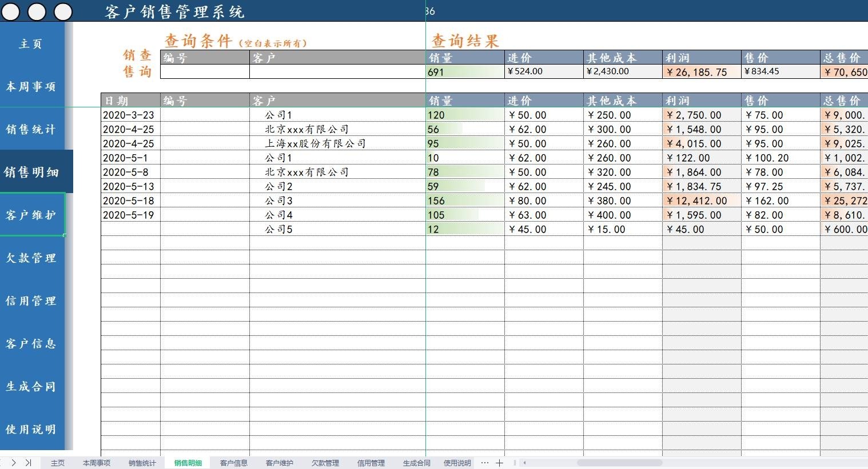This screenshot has width=868, height=469.
Task: Click the 客户 query input cell
Action: [337, 71]
